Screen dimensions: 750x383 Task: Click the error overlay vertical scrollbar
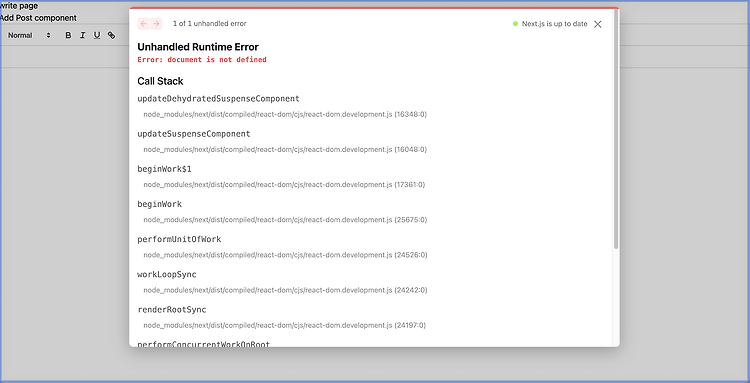pos(616,129)
